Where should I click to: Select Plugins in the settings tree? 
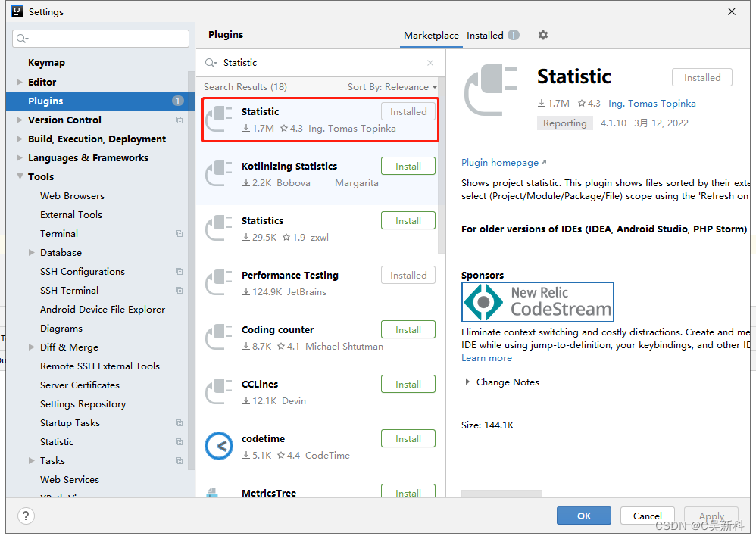coord(100,101)
